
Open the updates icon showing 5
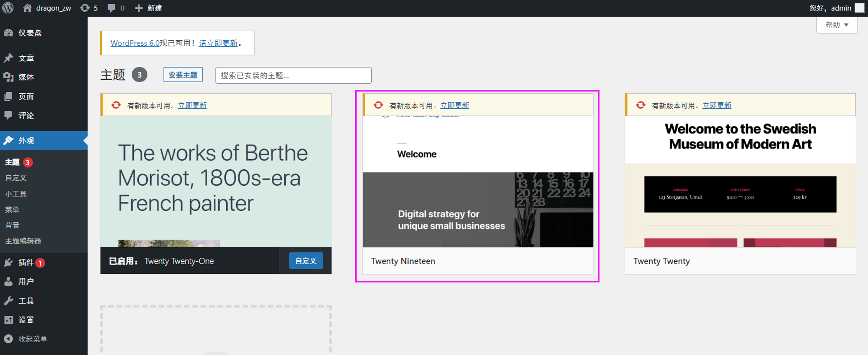click(85, 8)
